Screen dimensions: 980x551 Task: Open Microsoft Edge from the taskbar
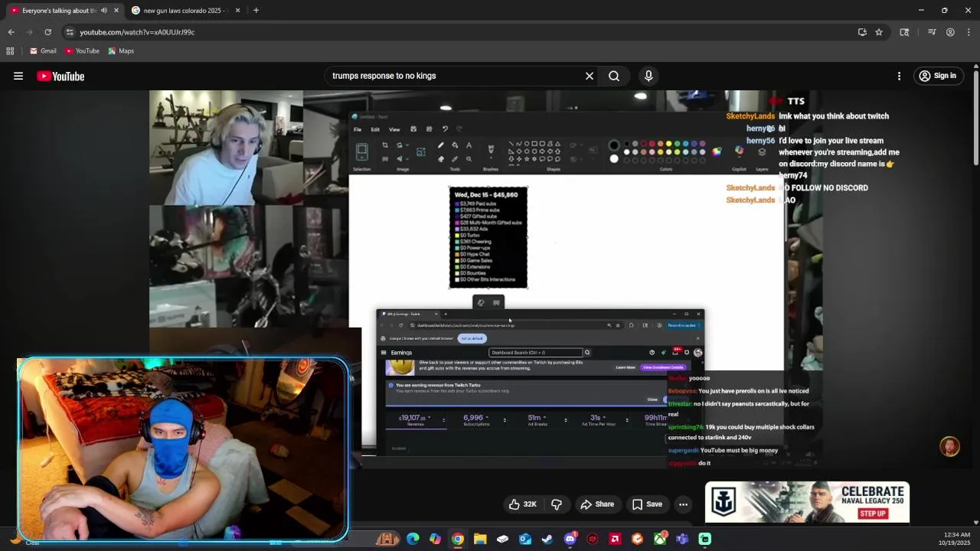point(413,539)
